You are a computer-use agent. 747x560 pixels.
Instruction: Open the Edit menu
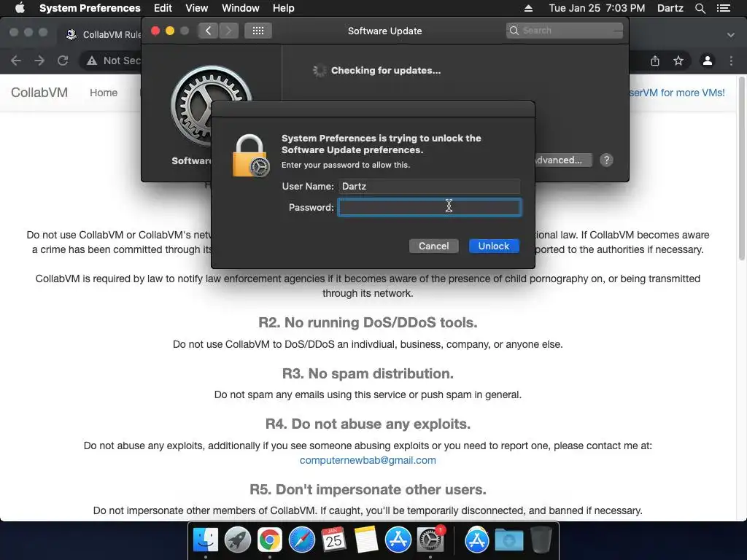pos(163,8)
